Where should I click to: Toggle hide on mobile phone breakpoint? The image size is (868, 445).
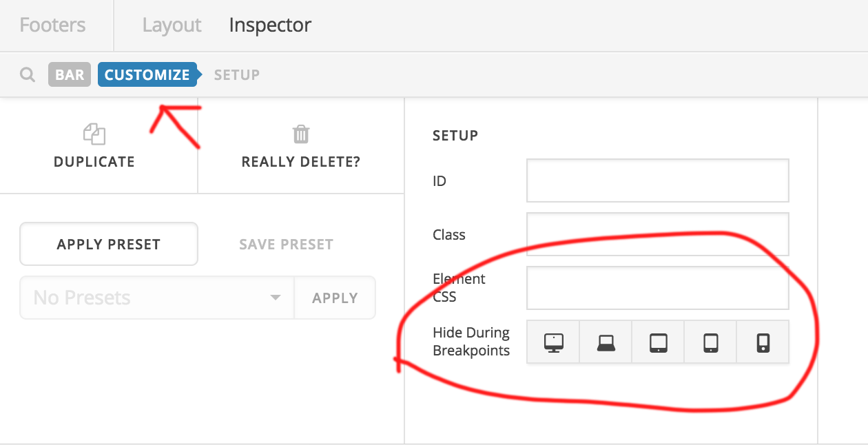click(763, 342)
